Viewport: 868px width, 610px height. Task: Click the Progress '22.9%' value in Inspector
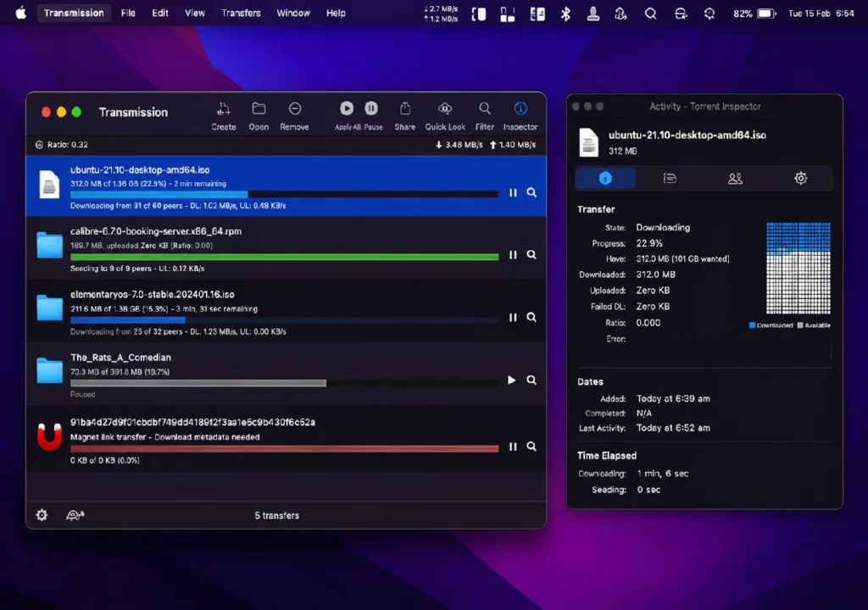(x=648, y=243)
